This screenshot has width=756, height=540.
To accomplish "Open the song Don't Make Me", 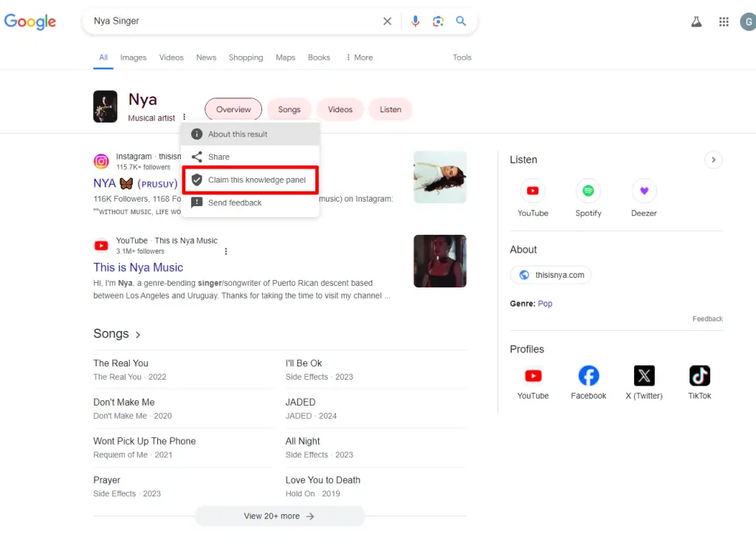I will 124,403.
